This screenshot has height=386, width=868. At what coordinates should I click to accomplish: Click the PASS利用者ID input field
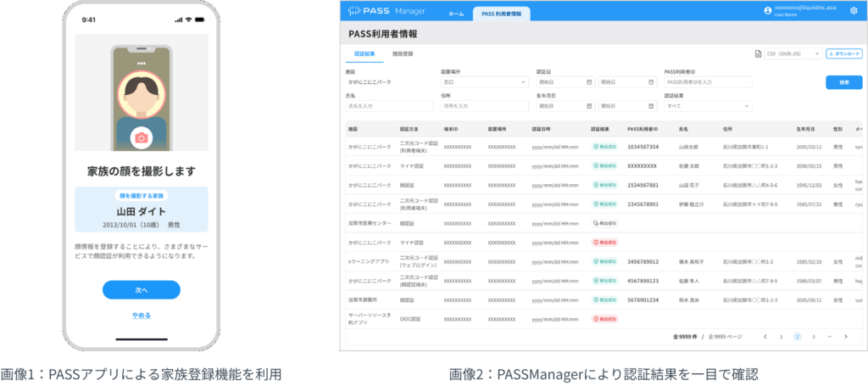coord(708,82)
